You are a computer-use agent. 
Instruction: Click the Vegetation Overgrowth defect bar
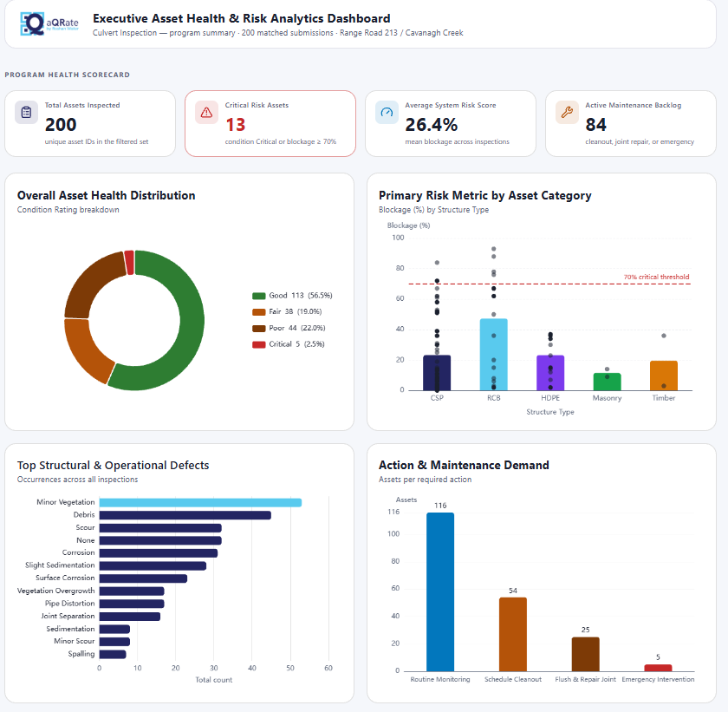[132, 591]
